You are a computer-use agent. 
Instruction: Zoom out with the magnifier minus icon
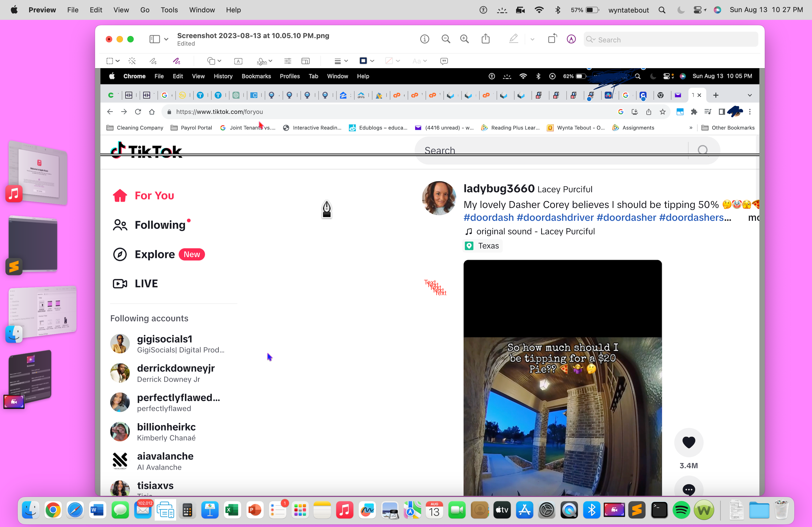pos(445,39)
